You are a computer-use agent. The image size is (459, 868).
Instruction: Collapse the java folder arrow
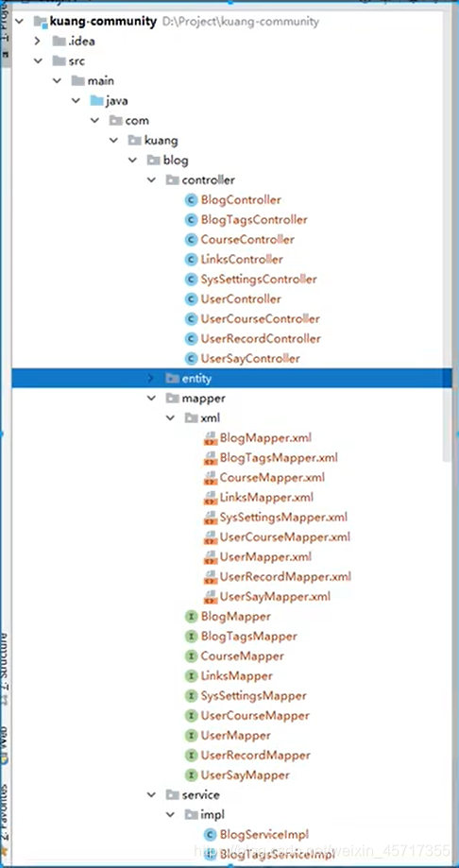(x=76, y=101)
